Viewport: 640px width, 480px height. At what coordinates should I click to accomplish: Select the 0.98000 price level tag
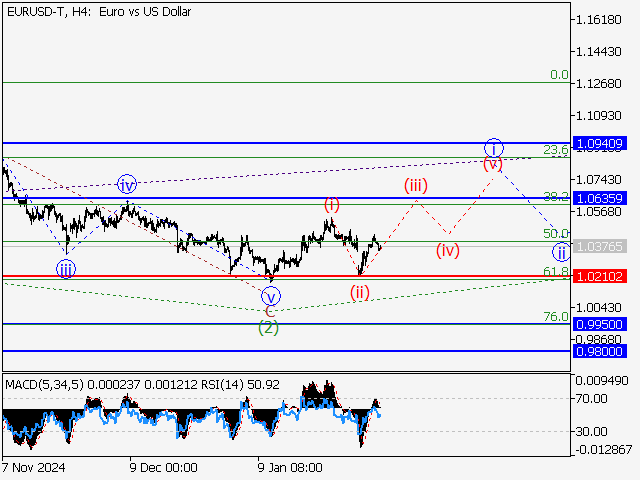[600, 351]
